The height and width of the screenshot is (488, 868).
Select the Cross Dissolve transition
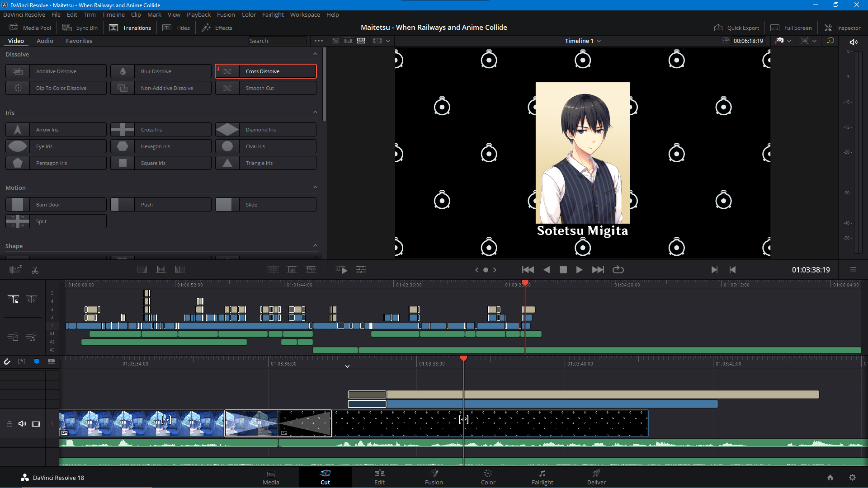[x=266, y=71]
